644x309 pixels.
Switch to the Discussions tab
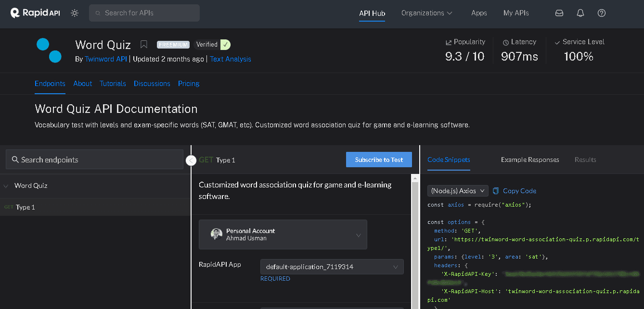152,84
